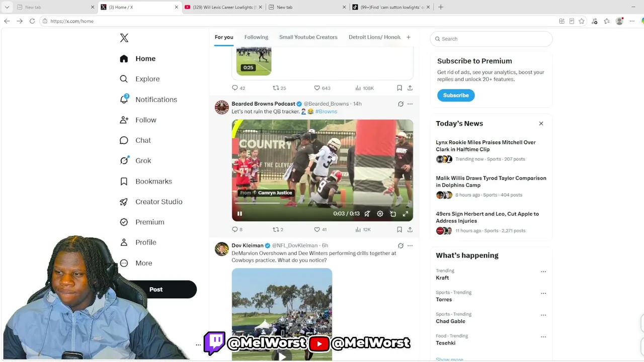Open Grok actions on Dov Kleiman post
The image size is (644, 362).
[400, 246]
